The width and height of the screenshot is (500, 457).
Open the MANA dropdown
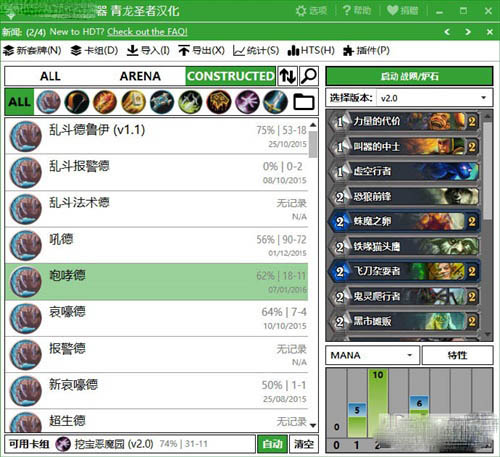tap(372, 355)
